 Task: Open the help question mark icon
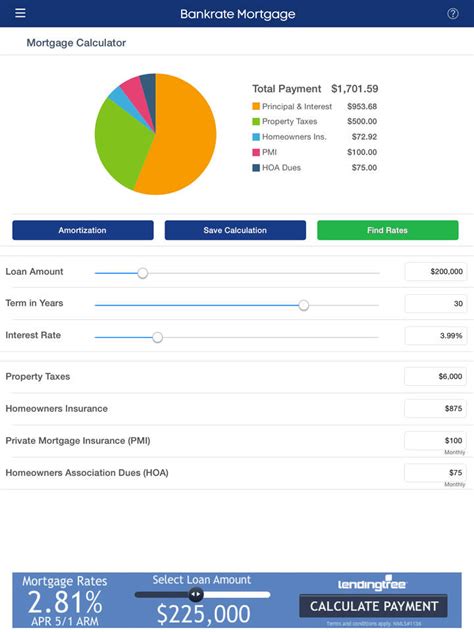[453, 14]
